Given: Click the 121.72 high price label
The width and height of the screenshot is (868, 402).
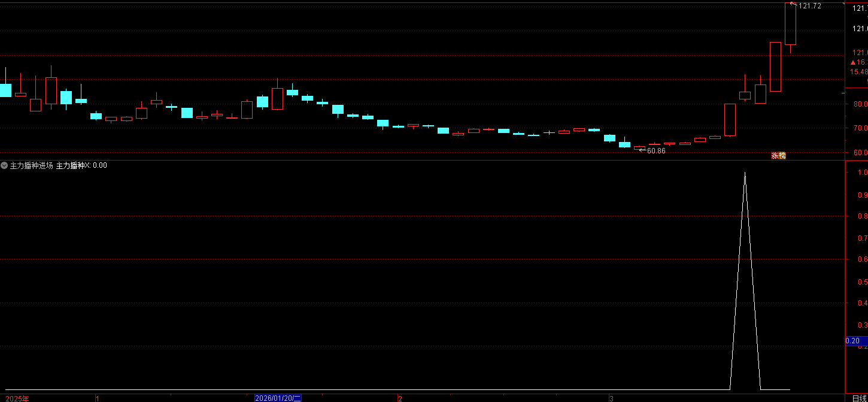Looking at the screenshot, I should tap(810, 6).
